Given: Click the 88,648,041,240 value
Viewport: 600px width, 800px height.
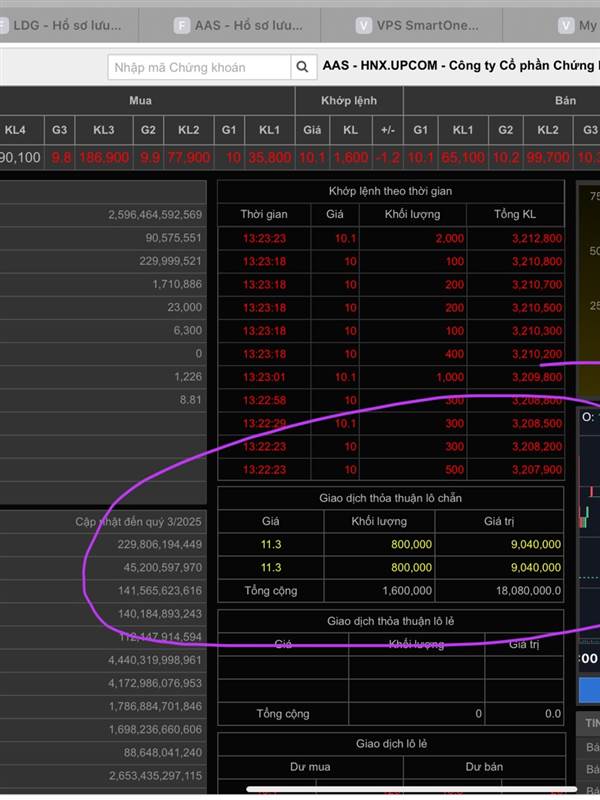Looking at the screenshot, I should pyautogui.click(x=163, y=753).
